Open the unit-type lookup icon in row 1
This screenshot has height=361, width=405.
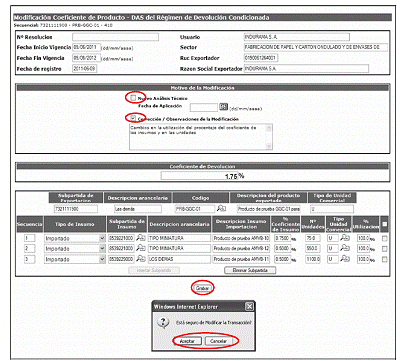coord(345,238)
